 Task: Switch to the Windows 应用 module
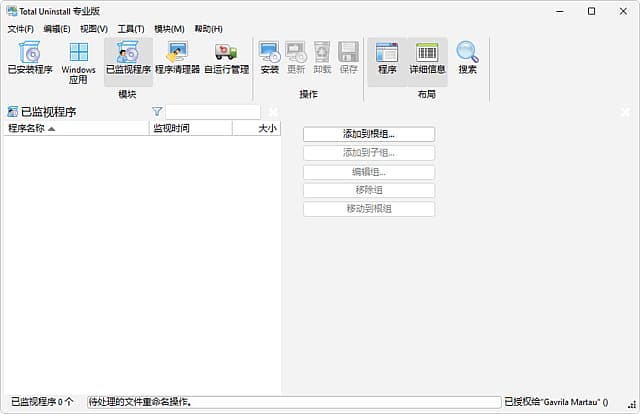click(78, 59)
